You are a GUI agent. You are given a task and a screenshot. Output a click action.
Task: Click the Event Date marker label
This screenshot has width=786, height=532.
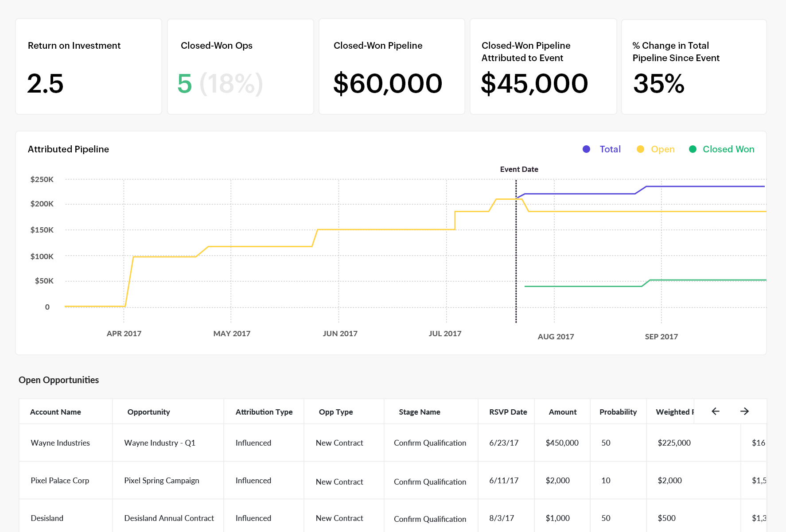tap(519, 169)
